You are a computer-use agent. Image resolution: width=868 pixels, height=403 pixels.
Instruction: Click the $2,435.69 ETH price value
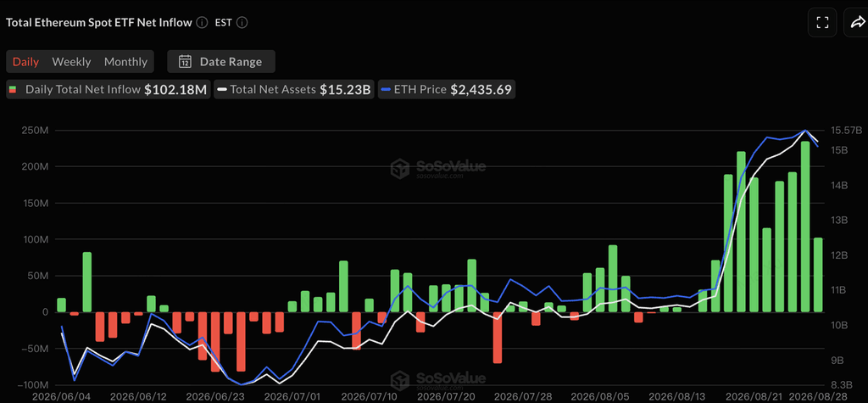[481, 89]
